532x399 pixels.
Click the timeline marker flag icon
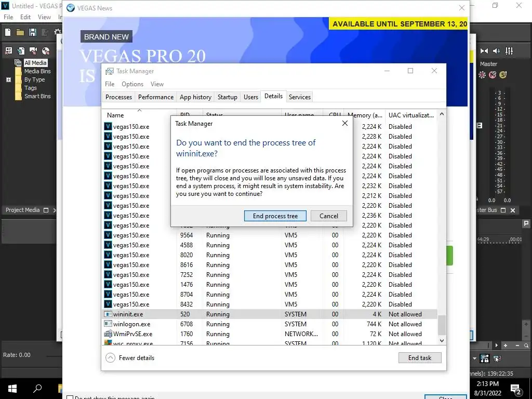click(x=526, y=223)
